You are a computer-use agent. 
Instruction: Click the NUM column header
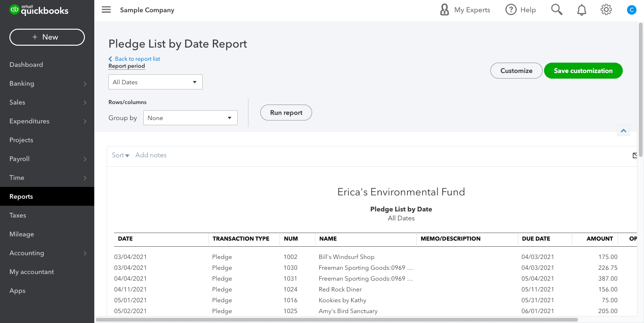click(x=291, y=239)
